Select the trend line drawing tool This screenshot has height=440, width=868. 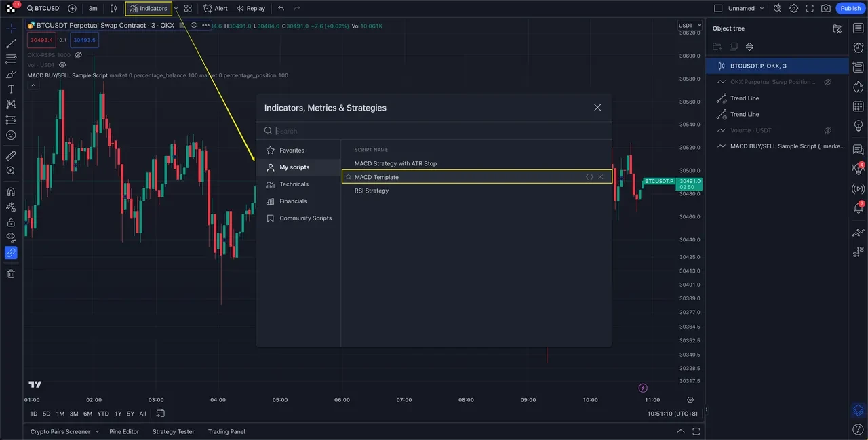click(11, 43)
